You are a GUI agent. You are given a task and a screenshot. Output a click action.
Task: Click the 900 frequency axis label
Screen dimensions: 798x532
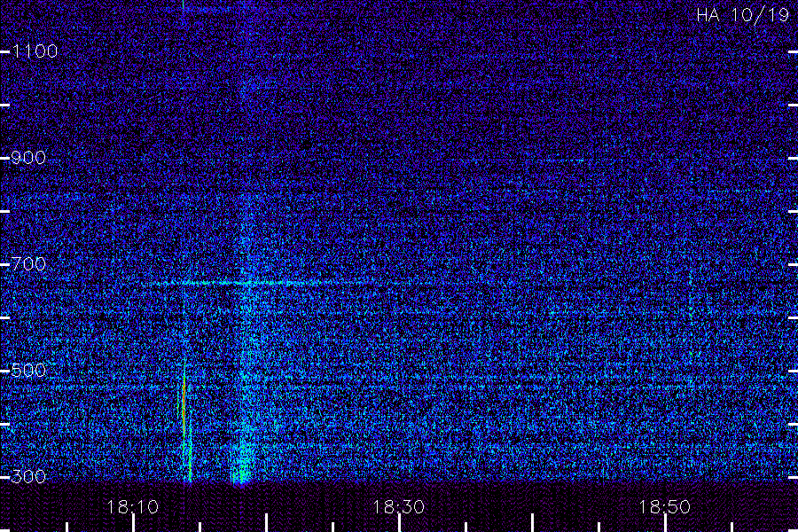[x=28, y=158]
